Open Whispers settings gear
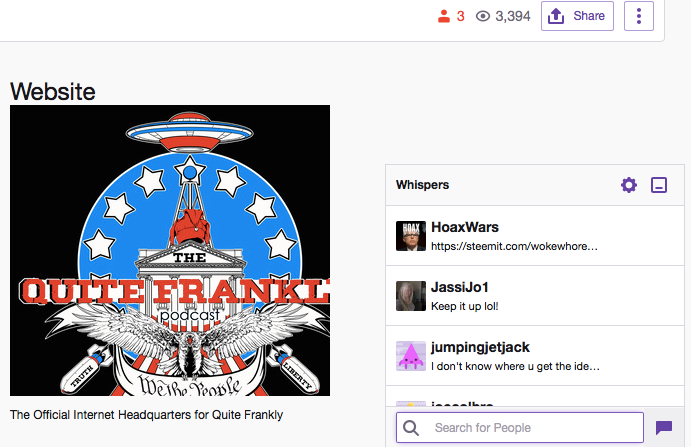Image resolution: width=691 pixels, height=447 pixels. (x=629, y=185)
